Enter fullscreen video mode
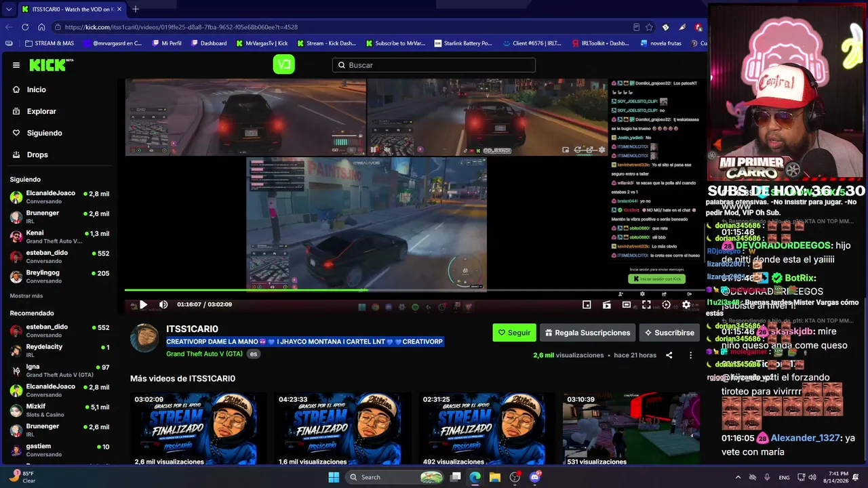Screen dimensions: 868x488 (x=646, y=304)
